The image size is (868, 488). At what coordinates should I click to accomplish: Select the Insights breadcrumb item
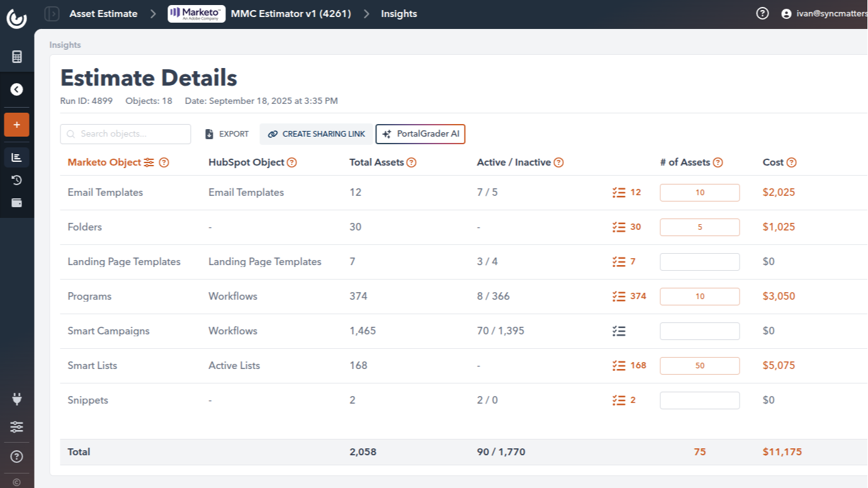tap(398, 13)
